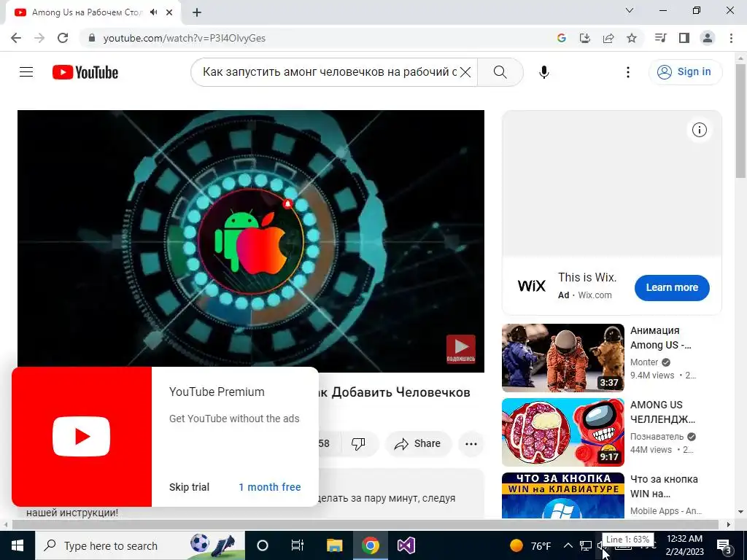
Task: Open Chrome three-dot menu
Action: (731, 38)
